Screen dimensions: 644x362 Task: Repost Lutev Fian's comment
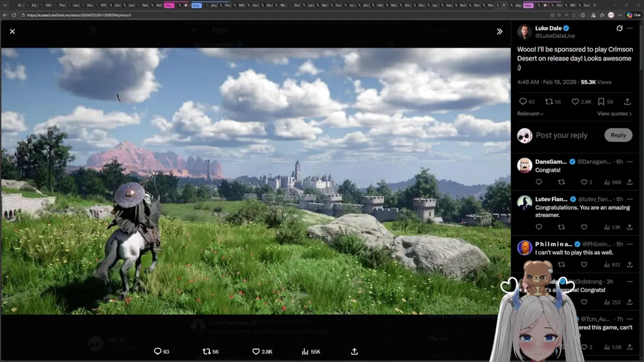561,227
